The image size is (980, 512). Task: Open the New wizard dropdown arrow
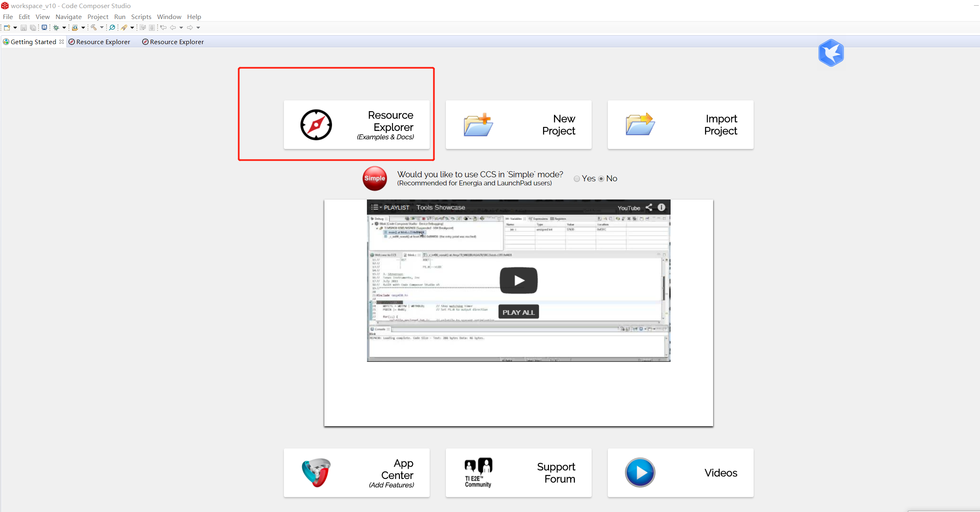[x=15, y=28]
